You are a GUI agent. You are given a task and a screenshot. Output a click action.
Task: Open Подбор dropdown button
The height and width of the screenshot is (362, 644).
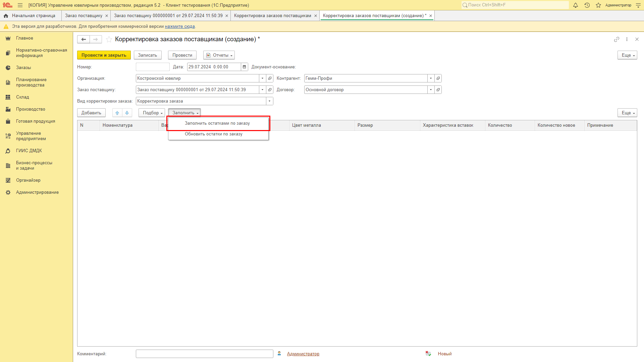pos(152,113)
